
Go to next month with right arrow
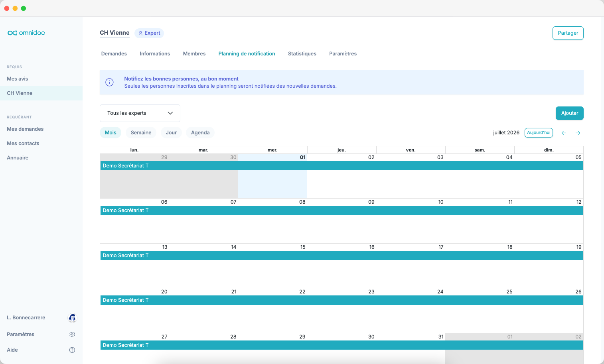[578, 133]
